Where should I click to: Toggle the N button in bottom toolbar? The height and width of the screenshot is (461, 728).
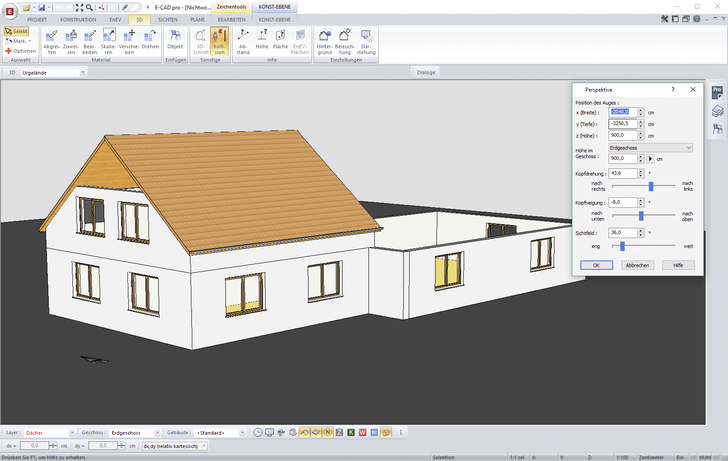327,432
